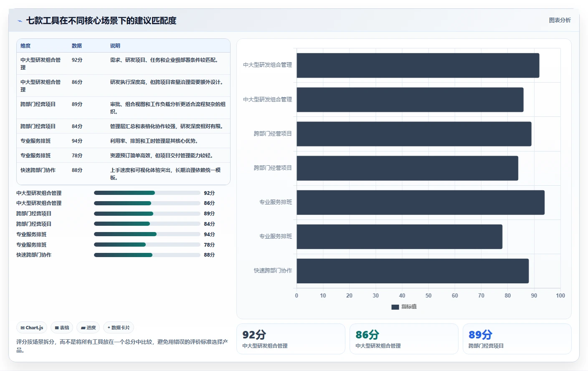Click the 快速跨部门协作 cell in the table
Image resolution: width=588 pixels, height=371 pixels.
pos(38,170)
